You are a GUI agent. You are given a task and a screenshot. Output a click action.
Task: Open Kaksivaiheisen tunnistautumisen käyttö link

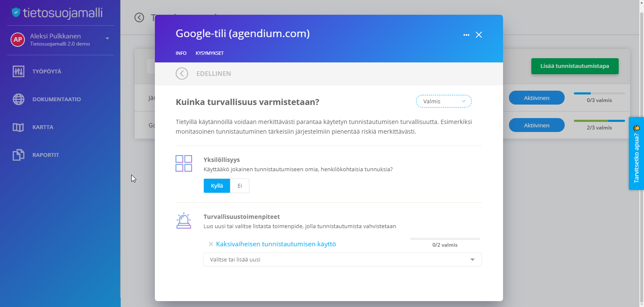point(276,244)
